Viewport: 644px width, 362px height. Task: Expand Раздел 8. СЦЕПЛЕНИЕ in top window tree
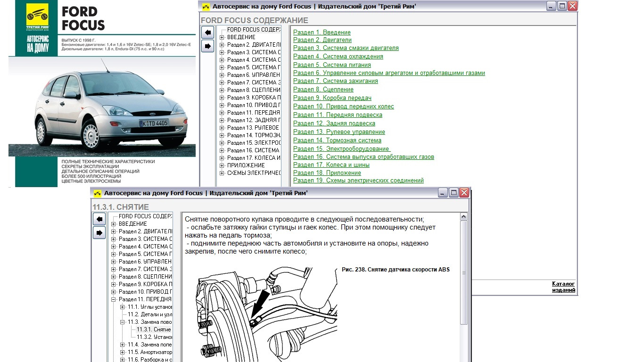(222, 90)
